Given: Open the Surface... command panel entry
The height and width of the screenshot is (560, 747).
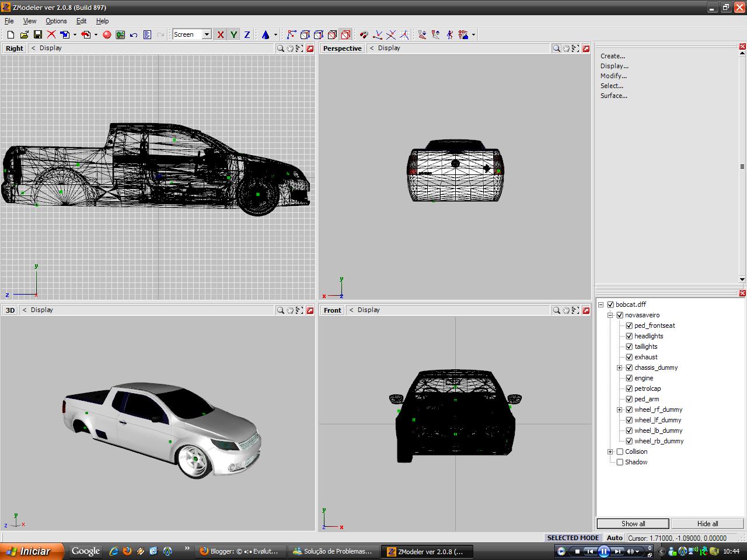Looking at the screenshot, I should (x=614, y=96).
